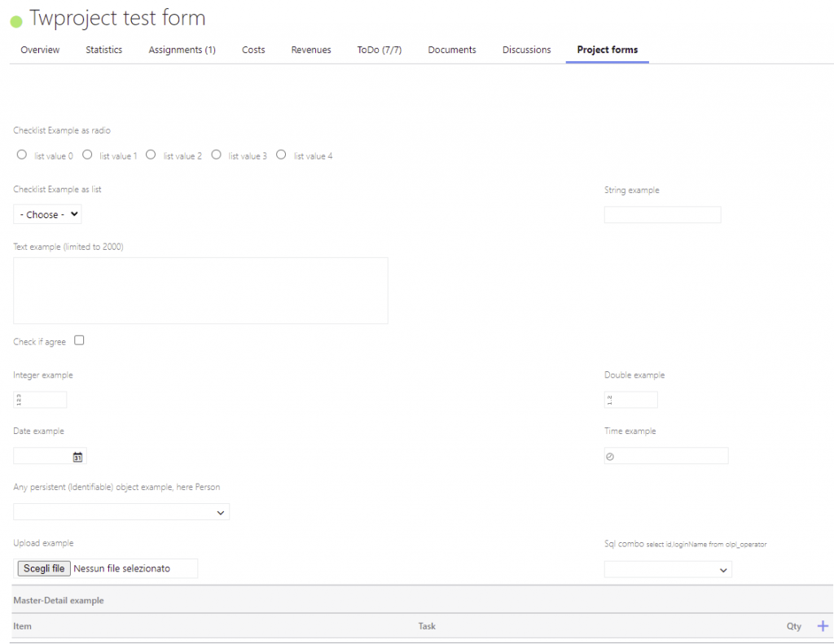Open the date picker calendar icon
The height and width of the screenshot is (644, 834).
[77, 456]
